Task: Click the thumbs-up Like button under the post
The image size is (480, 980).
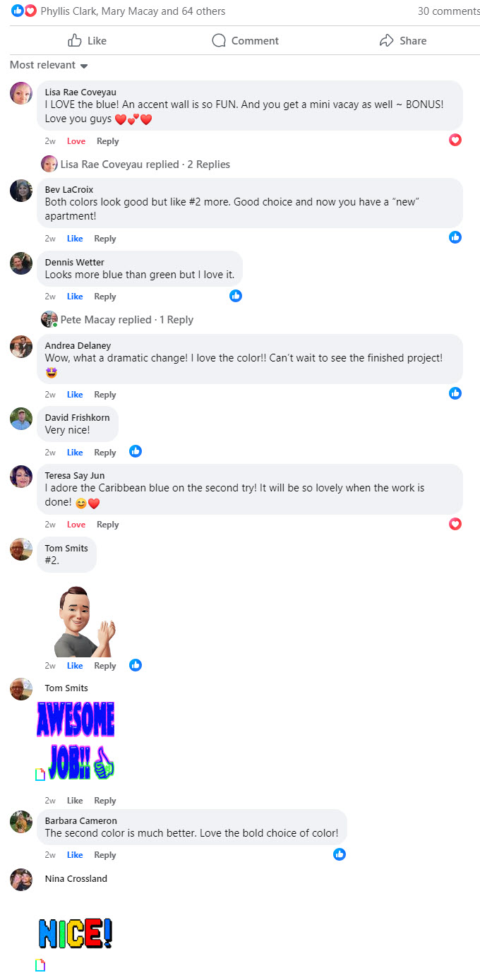Action: (87, 40)
